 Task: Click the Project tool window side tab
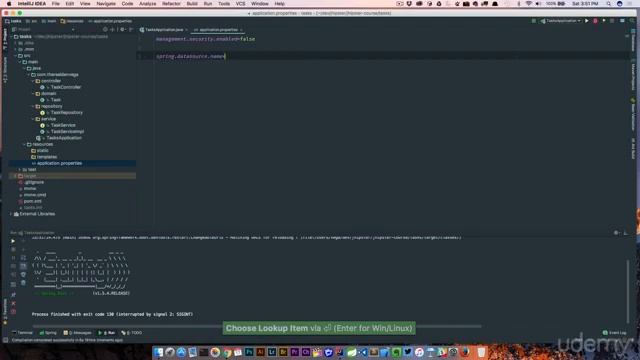point(5,39)
